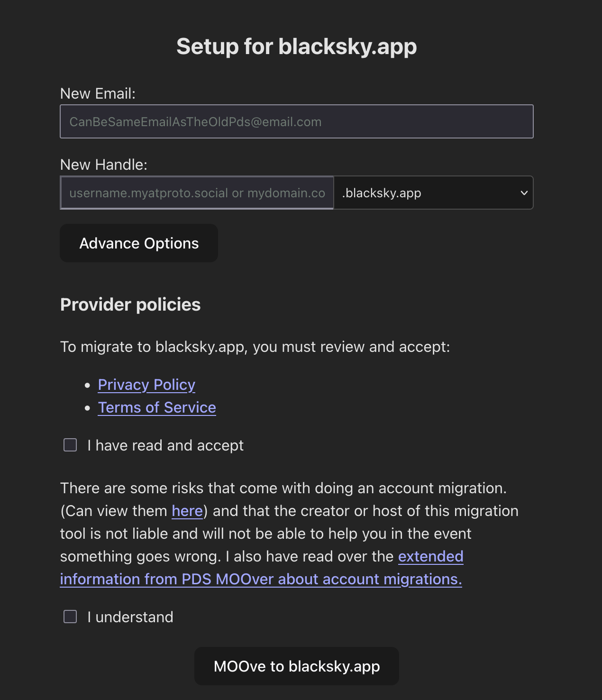Click the "To migrate to blacksky.app" instruction text
Screen dimensions: 602x700
point(255,347)
